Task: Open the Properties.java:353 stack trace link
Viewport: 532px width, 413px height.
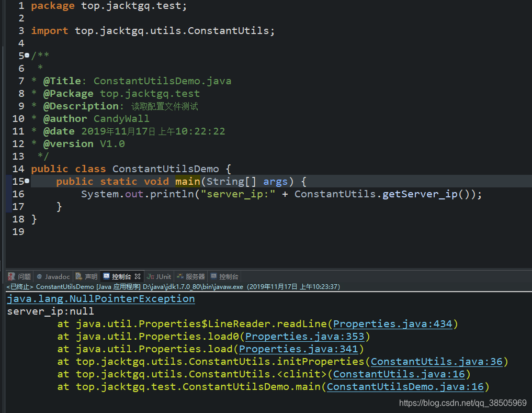Action: [304, 336]
